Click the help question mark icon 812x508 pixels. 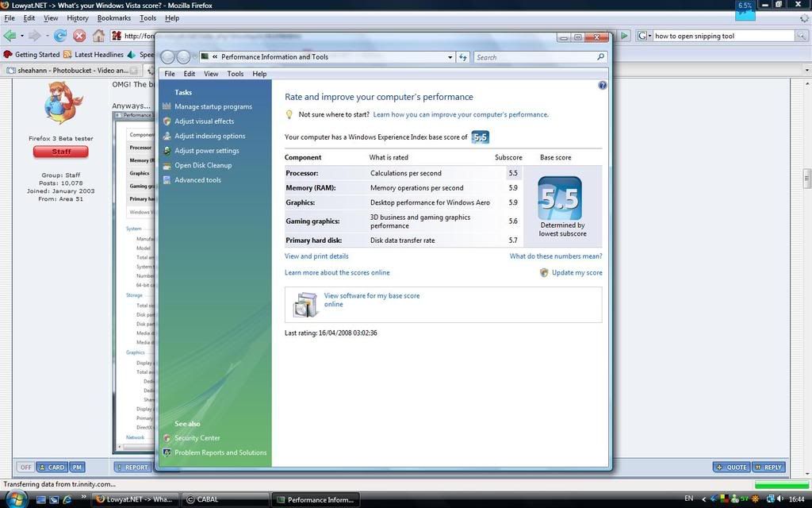[602, 85]
